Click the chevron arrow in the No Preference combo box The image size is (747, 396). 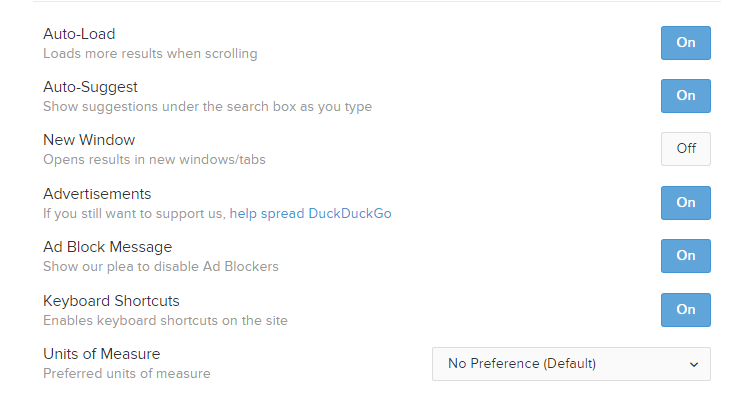coord(694,365)
